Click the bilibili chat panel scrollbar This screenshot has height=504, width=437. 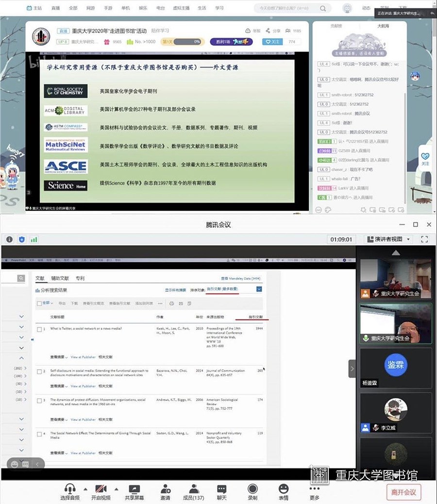pos(405,148)
